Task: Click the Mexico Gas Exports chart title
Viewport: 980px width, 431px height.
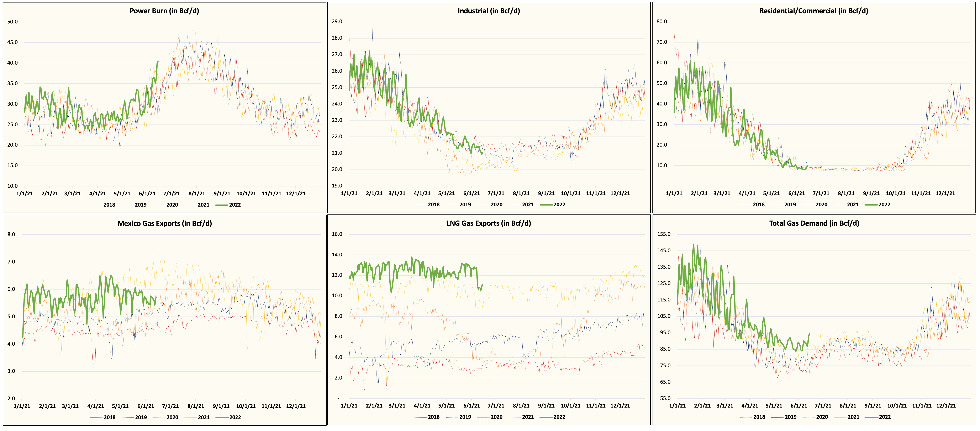Action: click(x=164, y=223)
